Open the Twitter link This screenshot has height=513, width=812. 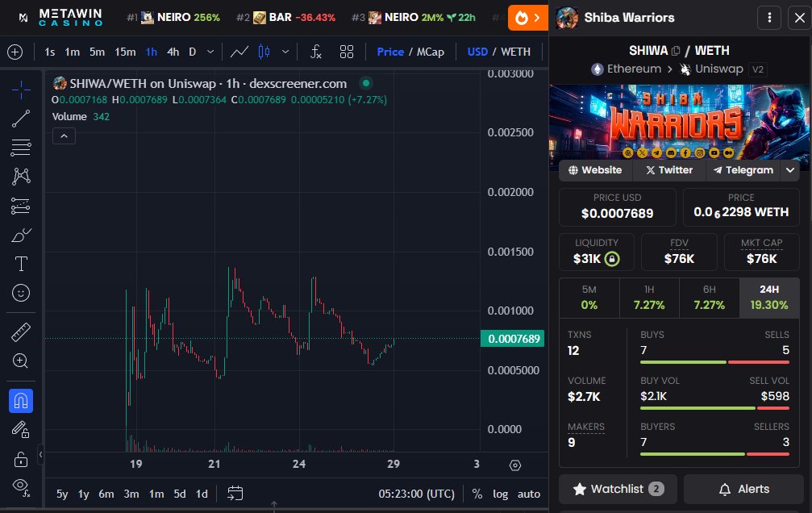(669, 170)
